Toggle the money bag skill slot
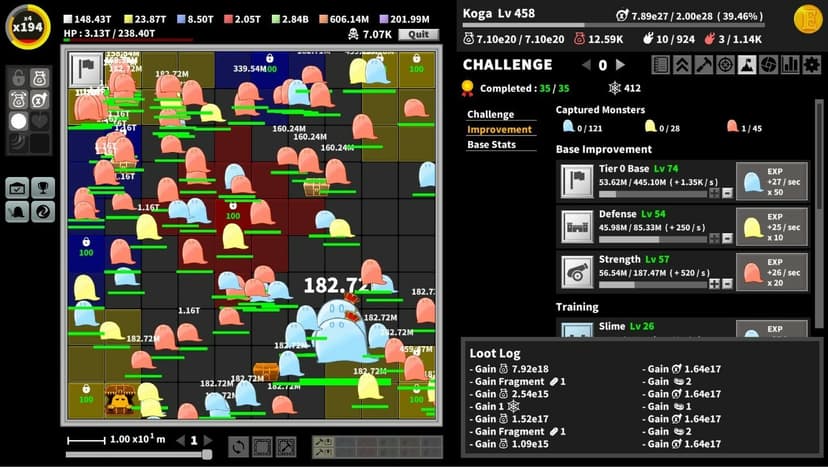Viewport: 828px width, 467px height. click(40, 78)
